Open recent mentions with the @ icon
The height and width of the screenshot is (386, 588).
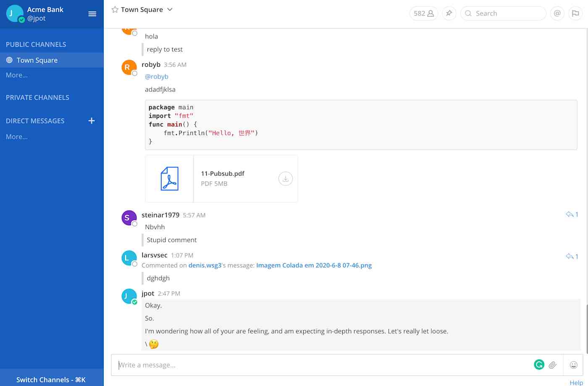coord(557,13)
